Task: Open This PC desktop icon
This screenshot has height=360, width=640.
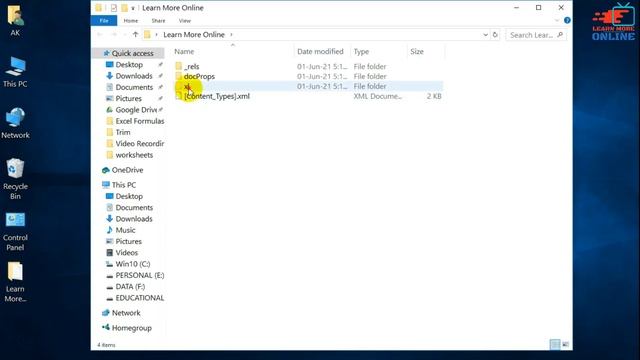Action: tap(15, 72)
